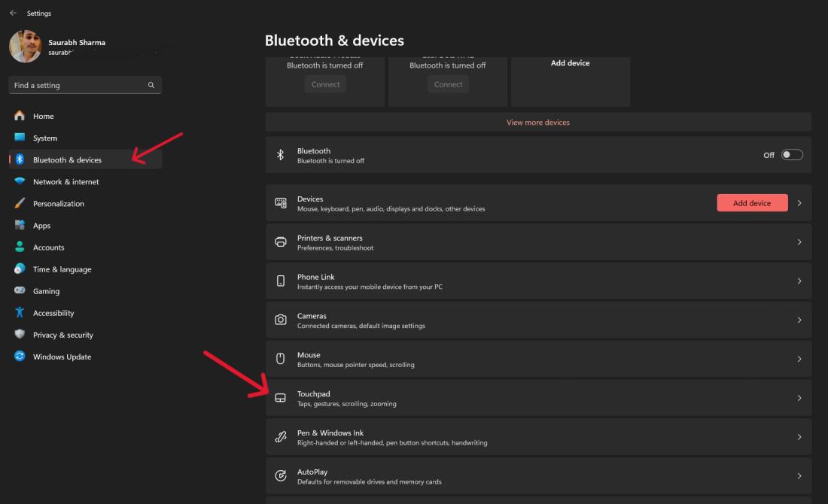Screen dimensions: 828x504
Task: Expand Pen & Windows Ink chevron
Action: point(799,437)
